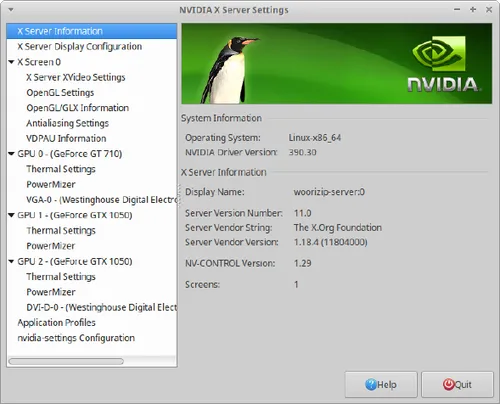The image size is (500, 404).
Task: Open the window menu arrow in title bar
Action: click(11, 10)
